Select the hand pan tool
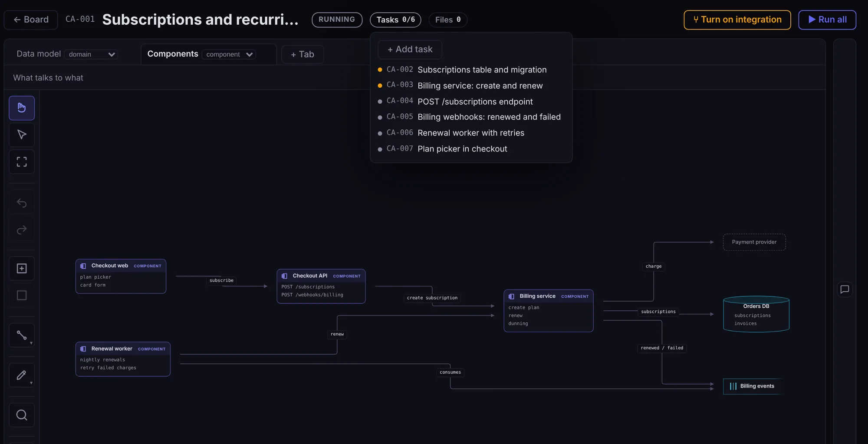This screenshot has height=444, width=868. (x=22, y=108)
